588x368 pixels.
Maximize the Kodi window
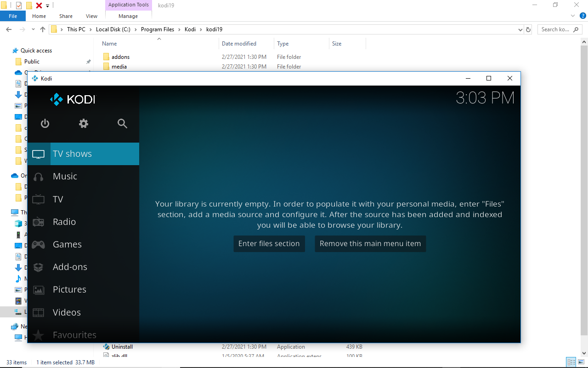pyautogui.click(x=489, y=78)
